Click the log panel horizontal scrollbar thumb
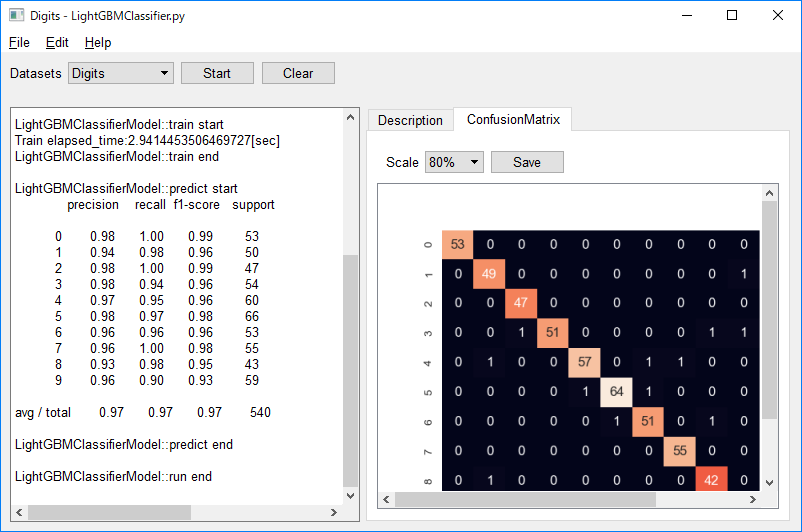The height and width of the screenshot is (532, 802). [x=109, y=512]
